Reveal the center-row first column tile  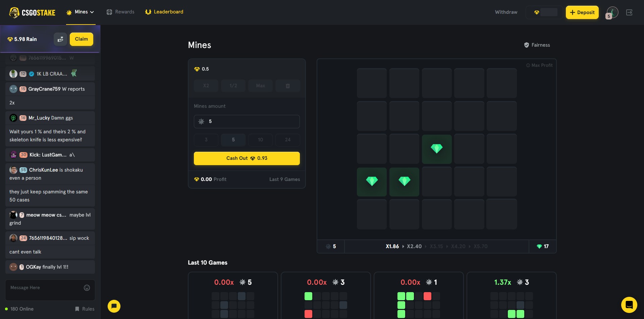[x=372, y=149]
